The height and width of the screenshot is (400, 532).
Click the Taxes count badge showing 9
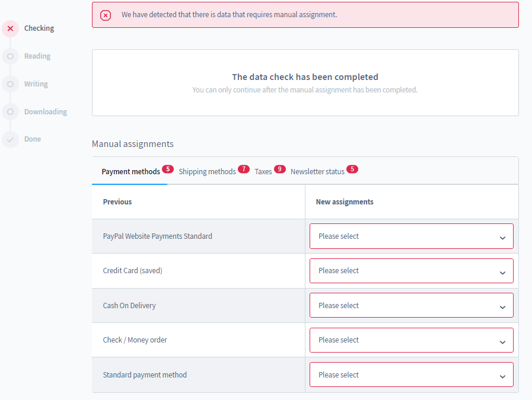coord(280,169)
